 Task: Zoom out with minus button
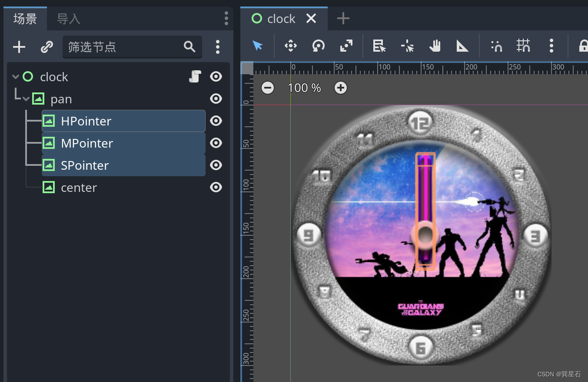point(268,88)
